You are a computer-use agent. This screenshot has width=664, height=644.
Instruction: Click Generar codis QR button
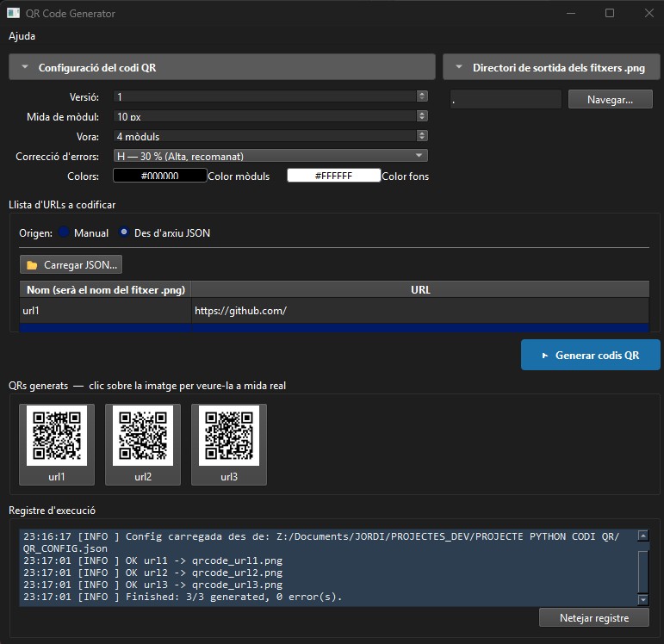[x=590, y=355]
